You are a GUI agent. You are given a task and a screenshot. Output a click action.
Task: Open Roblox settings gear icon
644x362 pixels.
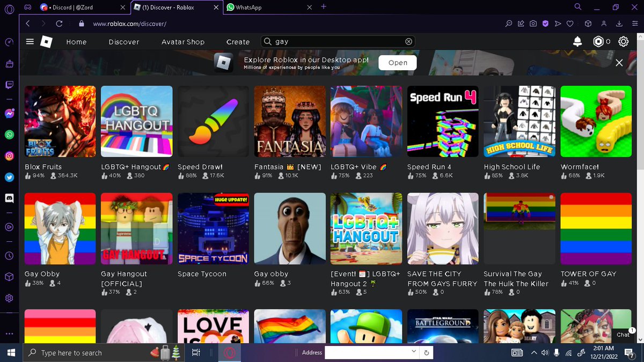[623, 41]
